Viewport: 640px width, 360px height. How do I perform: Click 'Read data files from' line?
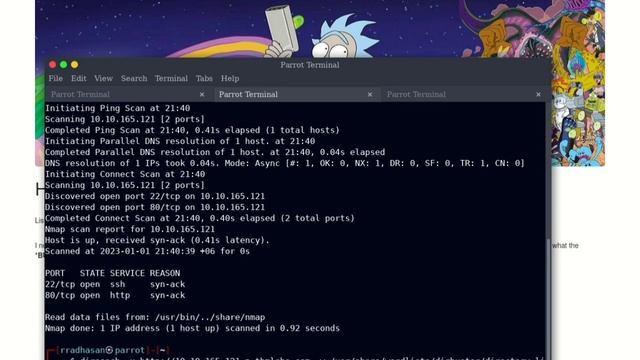155,318
